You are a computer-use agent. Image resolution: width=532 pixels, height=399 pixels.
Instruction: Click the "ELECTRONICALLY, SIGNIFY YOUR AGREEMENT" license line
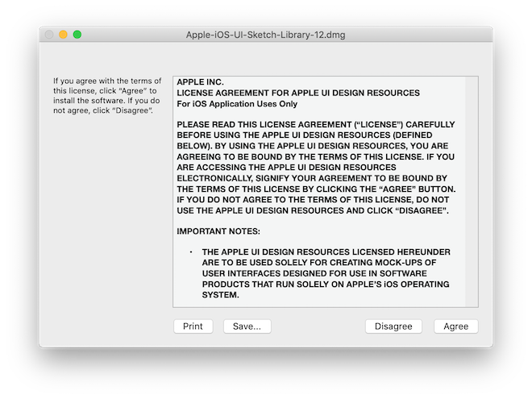[311, 178]
